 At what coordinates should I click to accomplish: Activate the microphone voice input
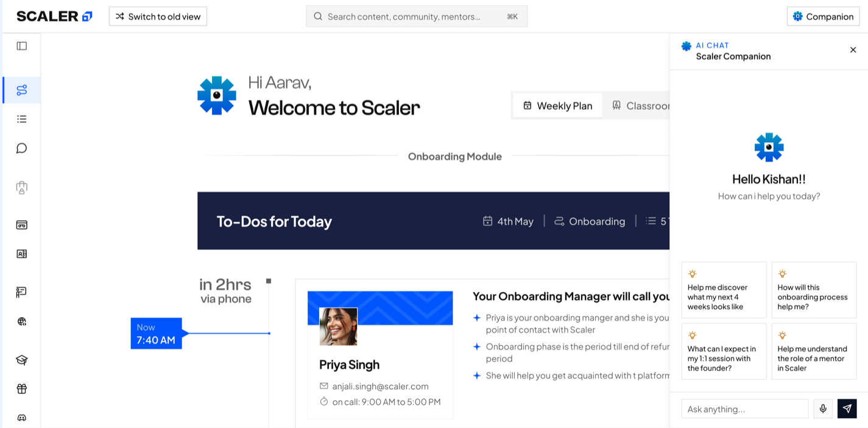(x=823, y=409)
